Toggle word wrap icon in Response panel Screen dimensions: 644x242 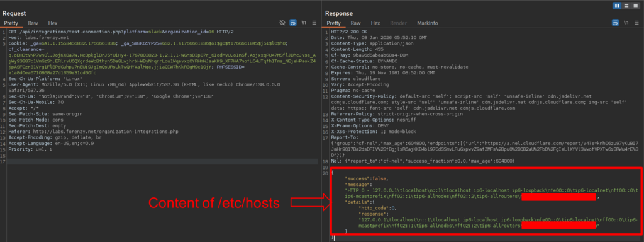click(x=615, y=23)
